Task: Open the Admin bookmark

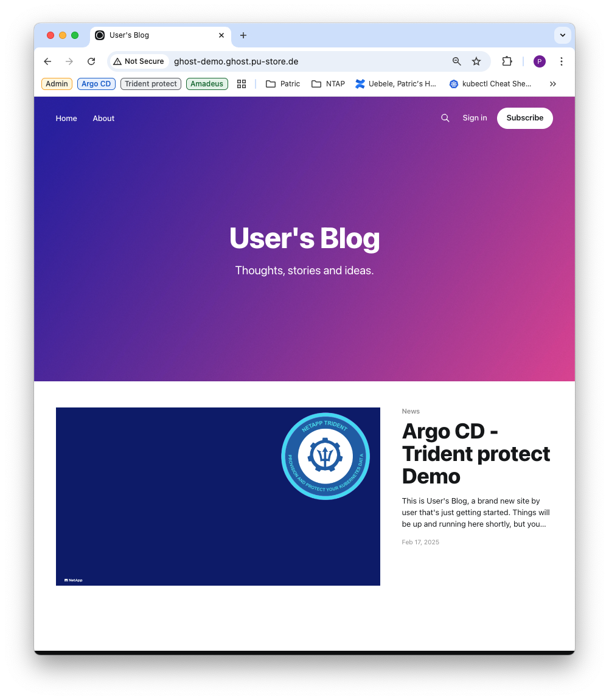Action: pyautogui.click(x=57, y=84)
